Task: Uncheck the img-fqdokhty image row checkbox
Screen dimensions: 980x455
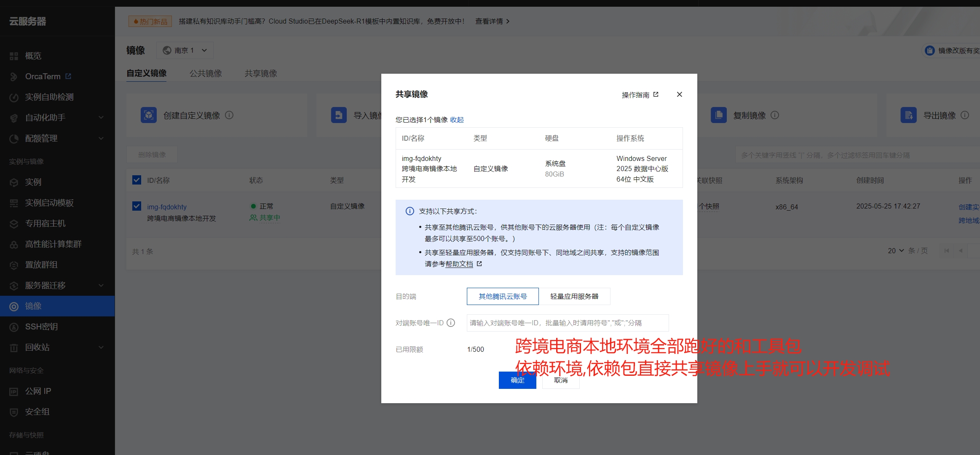Action: tap(137, 206)
